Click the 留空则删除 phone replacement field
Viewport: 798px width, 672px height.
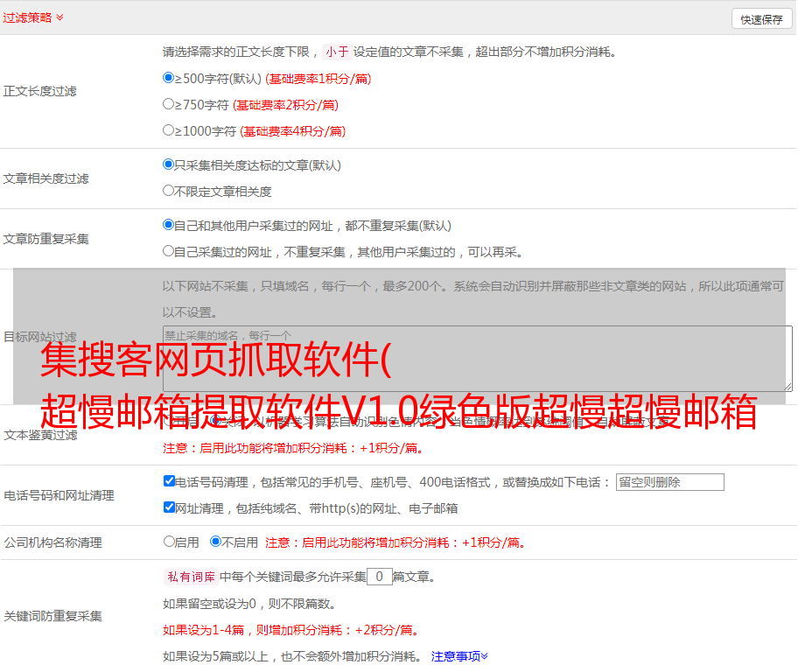[x=669, y=482]
